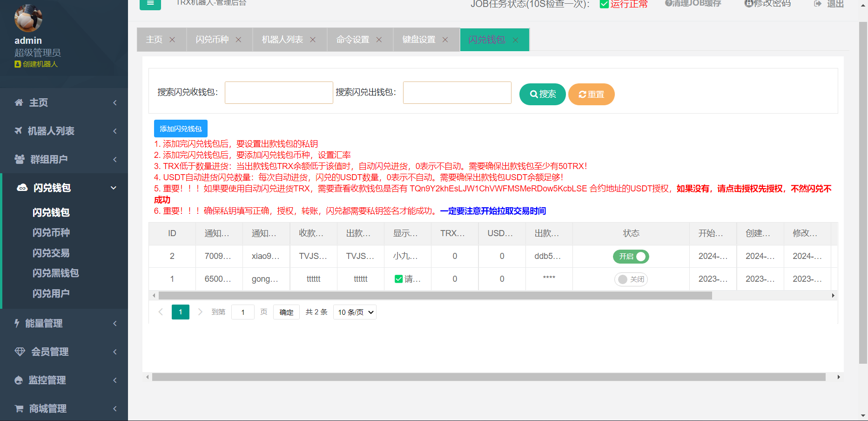
Task: Expand the 主页 sidebar chevron
Action: tap(115, 102)
